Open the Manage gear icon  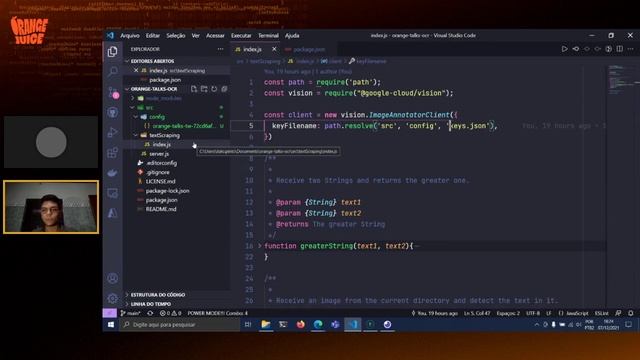(x=113, y=298)
